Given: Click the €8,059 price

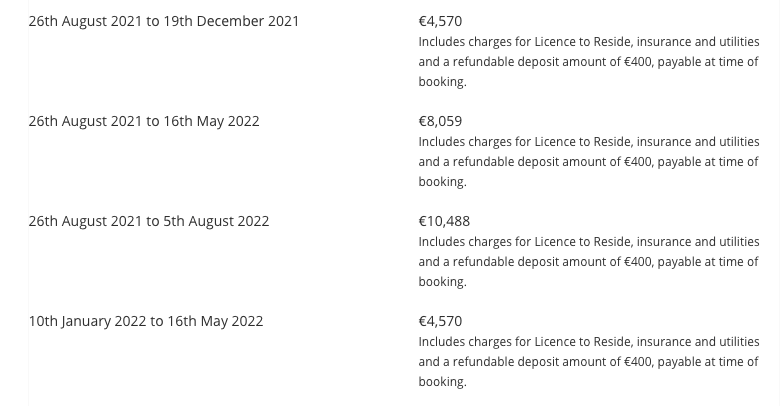Looking at the screenshot, I should point(440,121).
